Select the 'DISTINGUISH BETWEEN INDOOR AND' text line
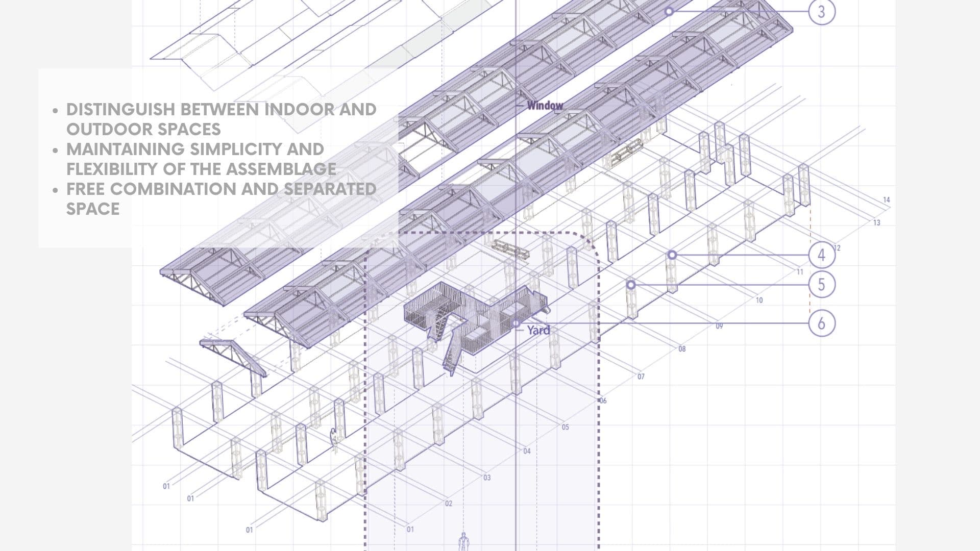 coord(222,109)
